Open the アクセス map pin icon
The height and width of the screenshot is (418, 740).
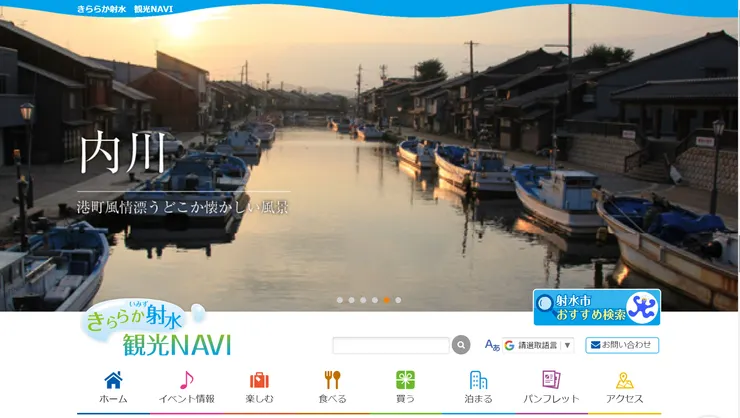pos(624,380)
